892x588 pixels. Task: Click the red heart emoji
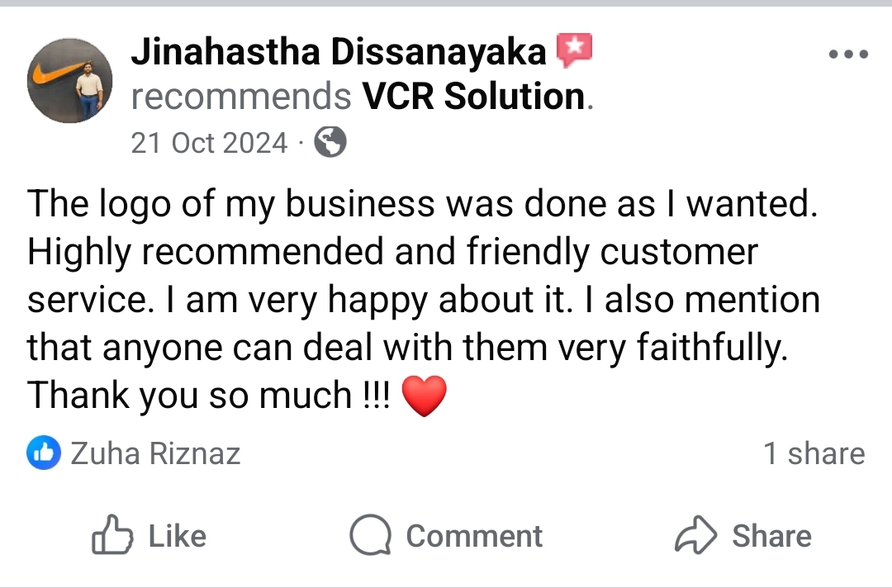coord(423,396)
